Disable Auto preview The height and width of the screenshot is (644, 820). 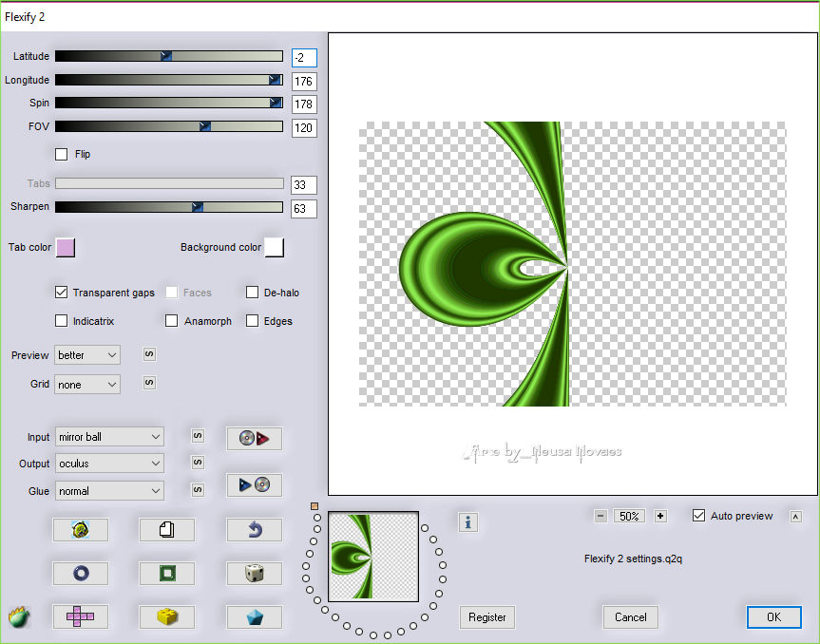click(698, 516)
